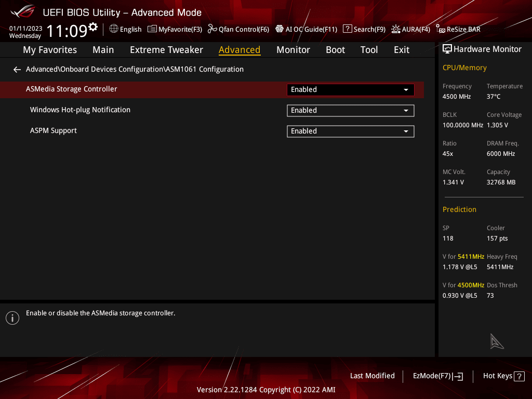Click the ReSize BAR icon
Image resolution: width=532 pixels, height=399 pixels.
pyautogui.click(x=441, y=29)
